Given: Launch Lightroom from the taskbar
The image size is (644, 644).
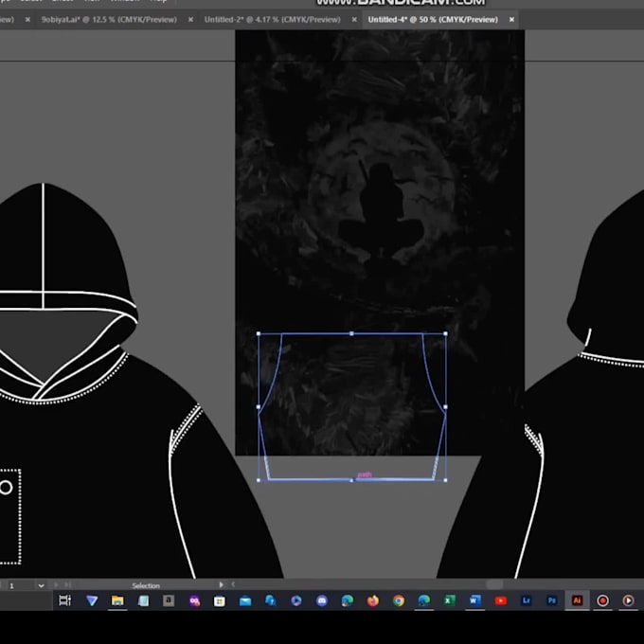Looking at the screenshot, I should coord(527,600).
